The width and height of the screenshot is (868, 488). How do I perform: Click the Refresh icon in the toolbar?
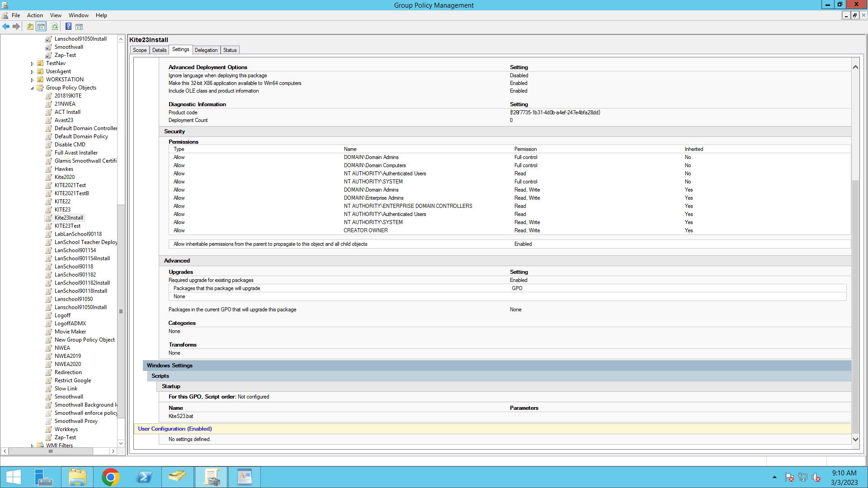click(55, 27)
